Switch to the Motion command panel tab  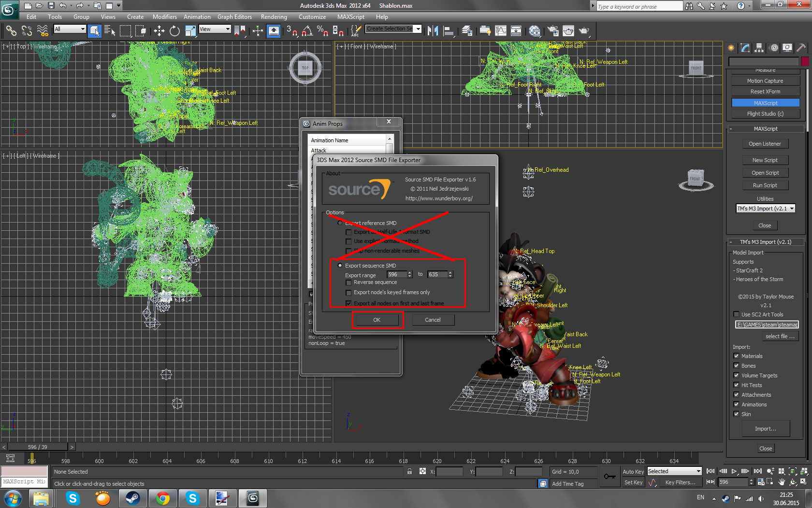pyautogui.click(x=774, y=47)
